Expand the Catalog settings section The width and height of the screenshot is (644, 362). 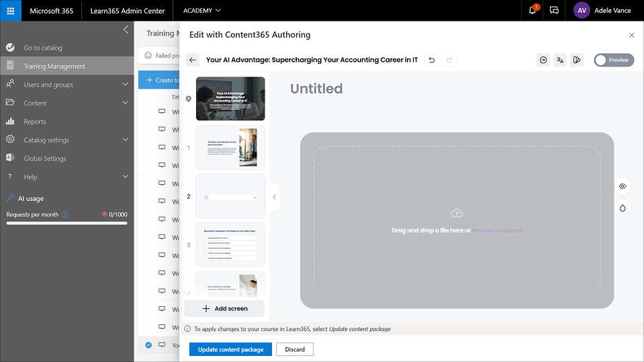coord(125,140)
